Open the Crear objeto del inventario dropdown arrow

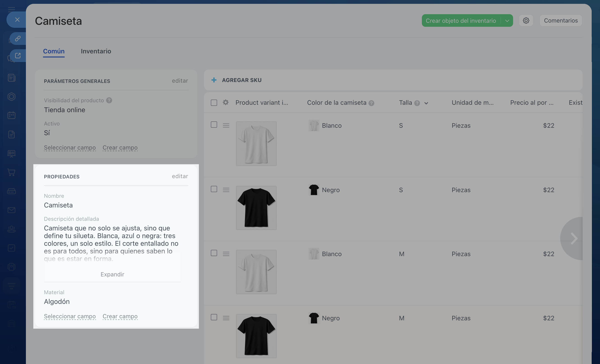pyautogui.click(x=507, y=21)
